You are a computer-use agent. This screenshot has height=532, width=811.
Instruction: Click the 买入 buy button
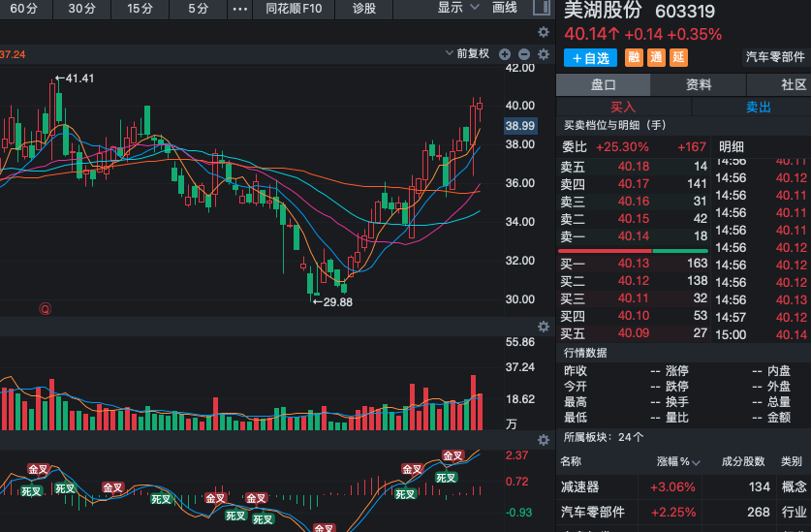(623, 108)
